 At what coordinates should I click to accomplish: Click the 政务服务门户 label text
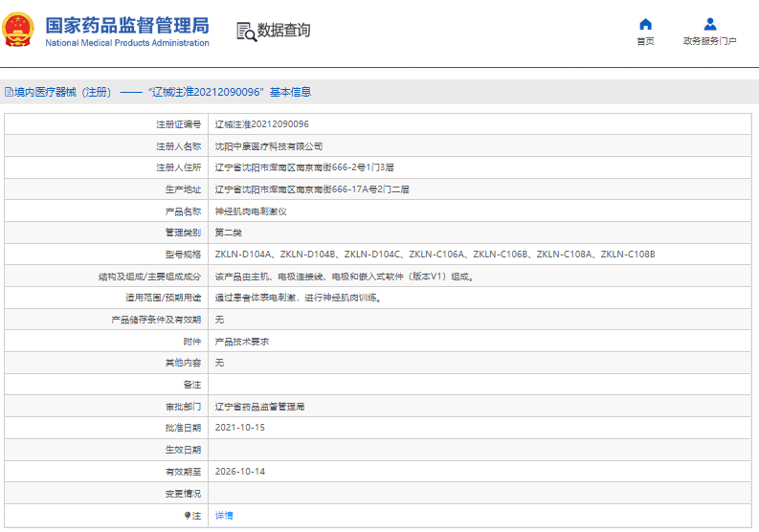coord(709,41)
